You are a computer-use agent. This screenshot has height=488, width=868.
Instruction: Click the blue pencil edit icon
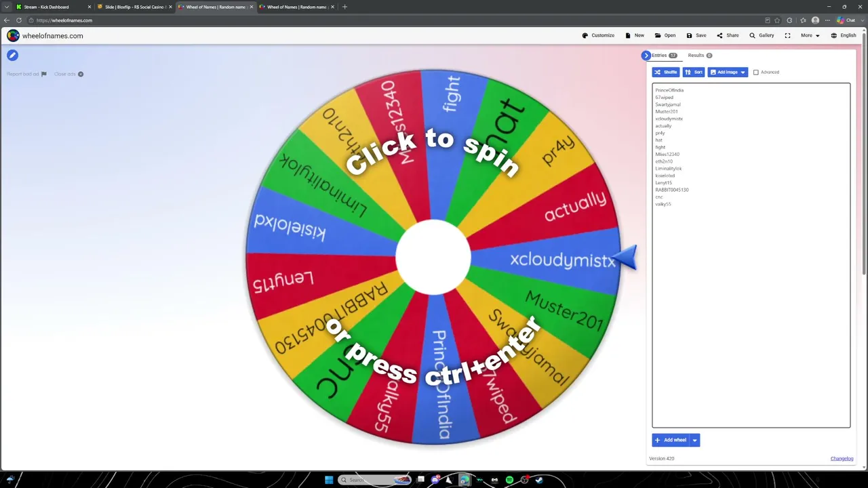tap(12, 56)
